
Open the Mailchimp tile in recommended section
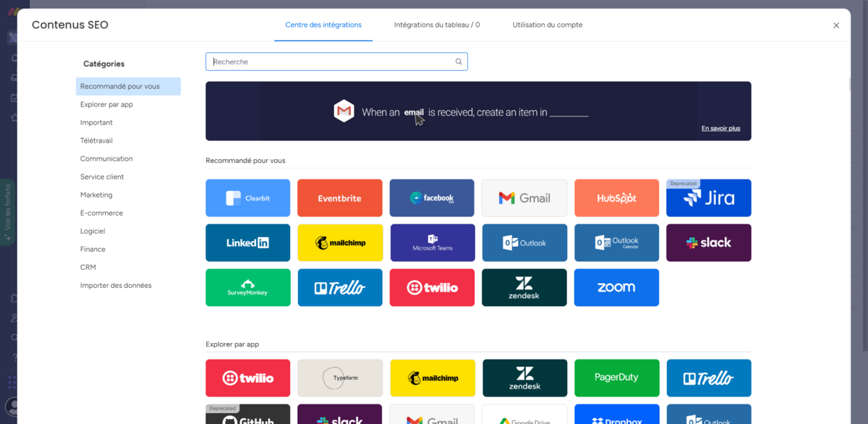pos(340,242)
